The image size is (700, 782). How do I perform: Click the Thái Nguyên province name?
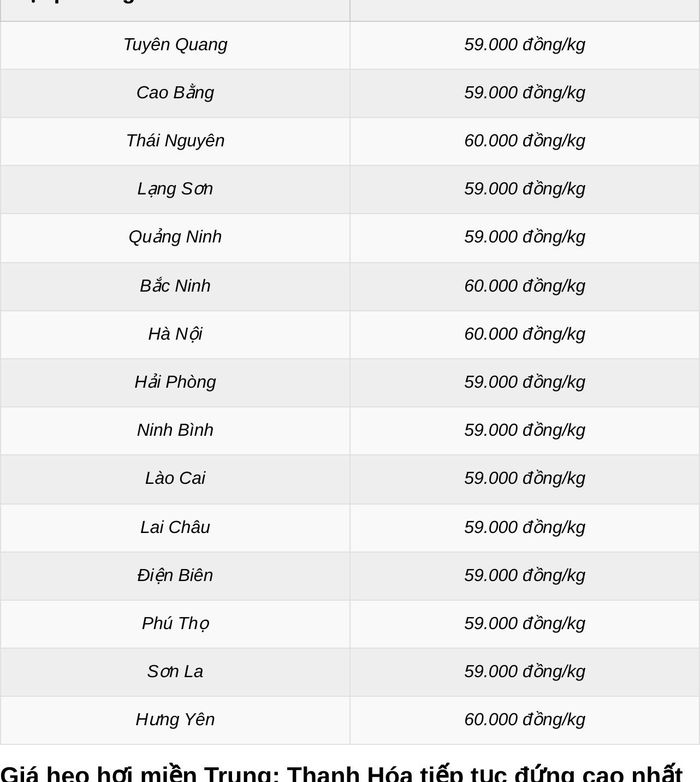pos(175,141)
